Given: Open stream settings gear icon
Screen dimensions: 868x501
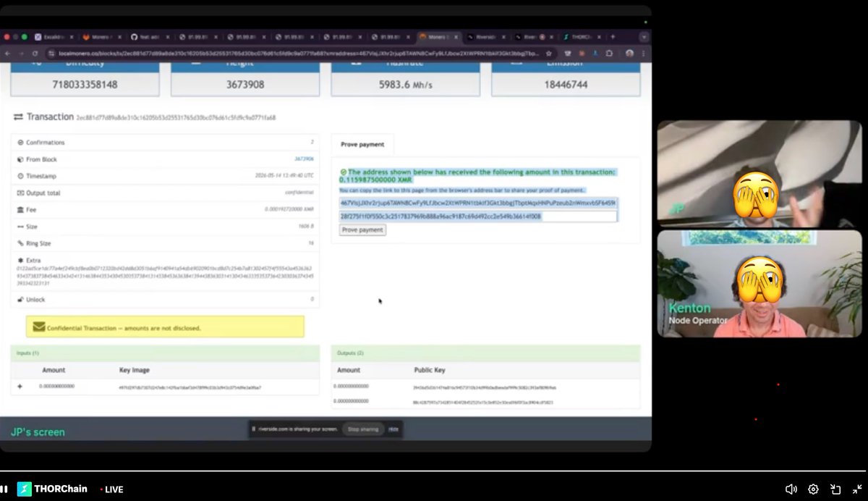Looking at the screenshot, I should tap(813, 489).
